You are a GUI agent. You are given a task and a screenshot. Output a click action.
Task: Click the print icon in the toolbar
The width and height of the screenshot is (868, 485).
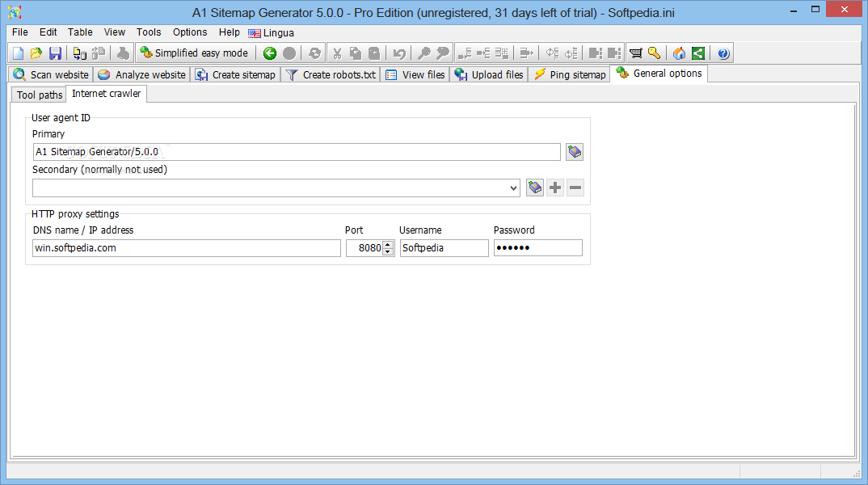[123, 53]
